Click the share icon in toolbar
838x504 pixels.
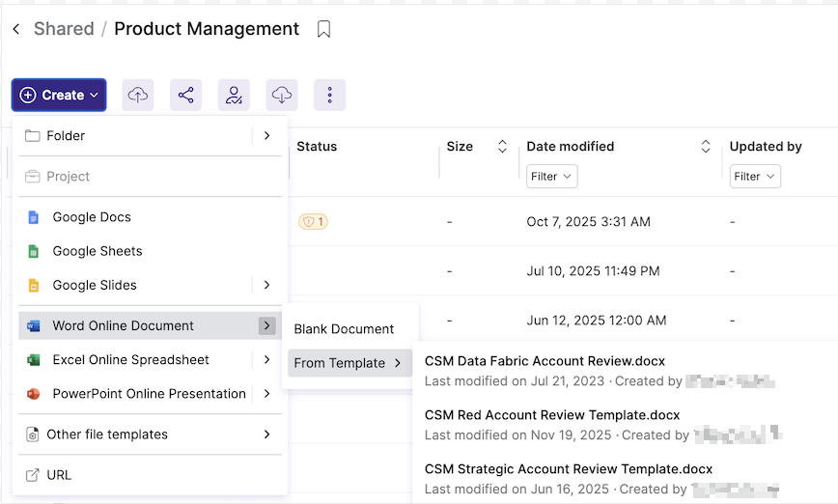pos(185,95)
